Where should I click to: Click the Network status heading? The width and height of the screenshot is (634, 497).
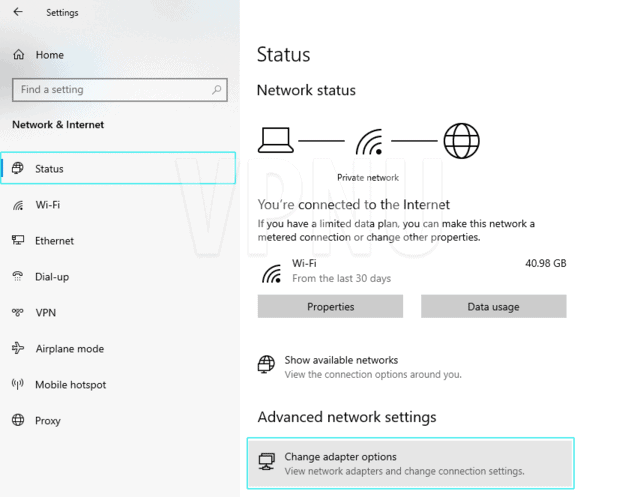(306, 90)
